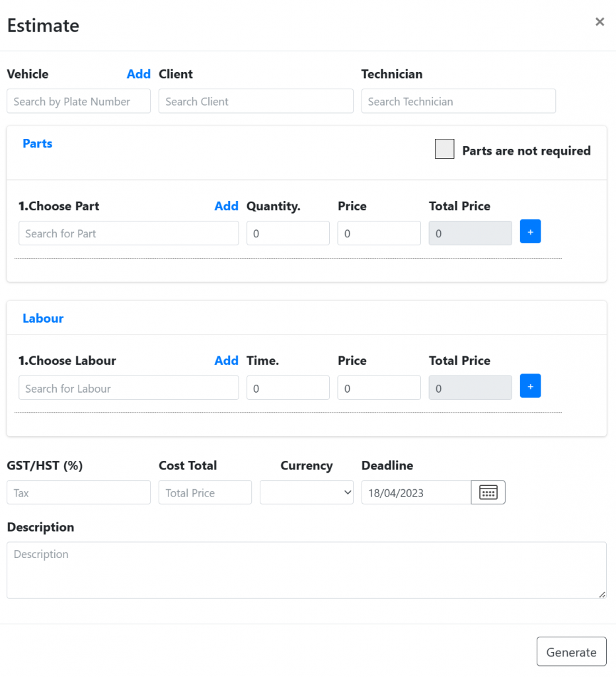
Task: Focus the Search Technician field
Action: click(459, 101)
